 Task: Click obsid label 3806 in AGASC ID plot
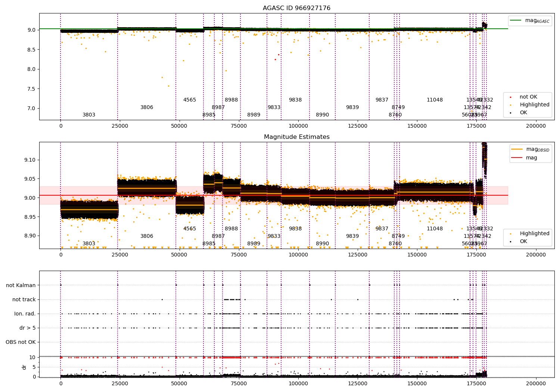coord(147,108)
